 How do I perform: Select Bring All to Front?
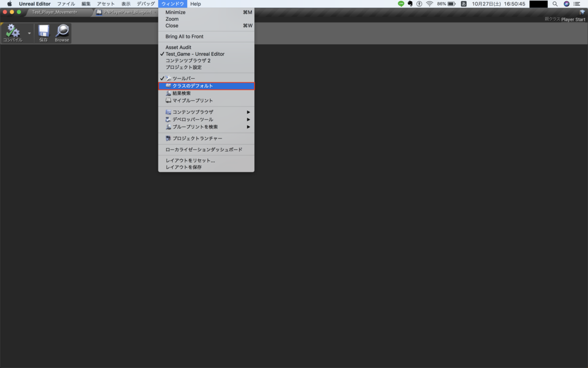click(x=206, y=36)
